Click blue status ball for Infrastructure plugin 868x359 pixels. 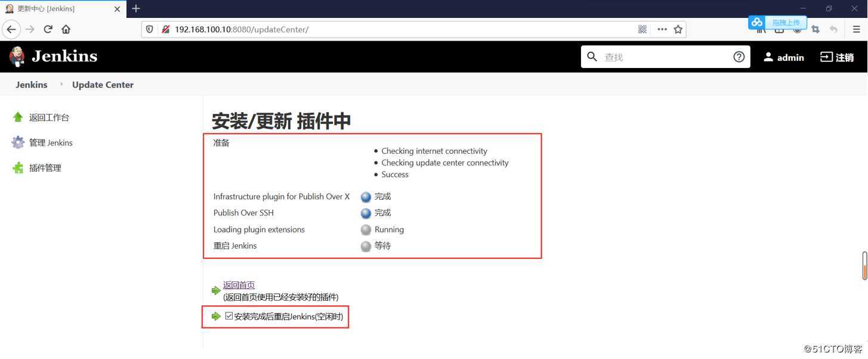click(x=366, y=197)
